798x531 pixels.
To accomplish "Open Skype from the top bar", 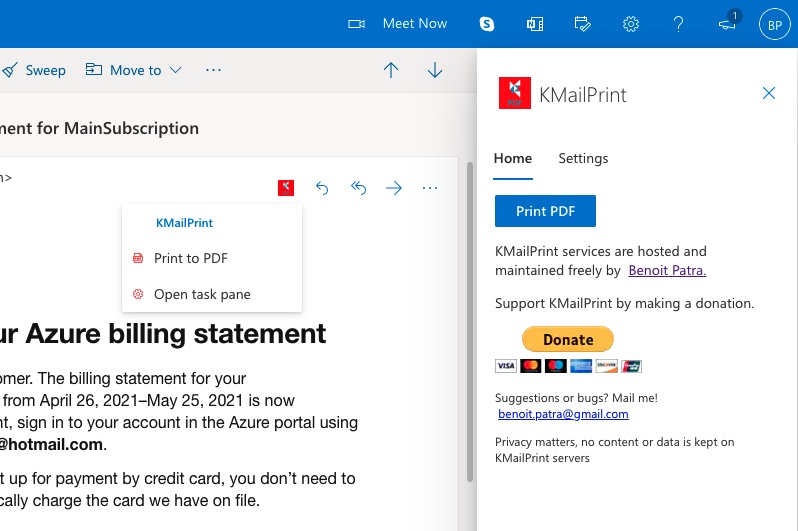I will pyautogui.click(x=487, y=24).
